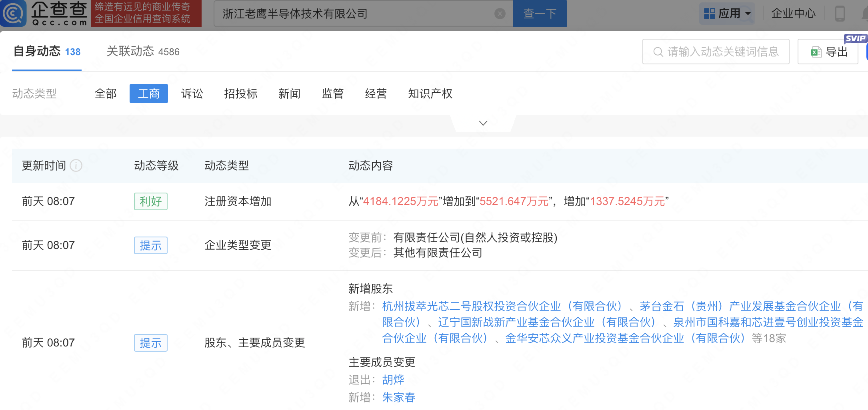The width and height of the screenshot is (868, 410).
Task: Click the magnifier icon in keyword search
Action: tap(658, 52)
